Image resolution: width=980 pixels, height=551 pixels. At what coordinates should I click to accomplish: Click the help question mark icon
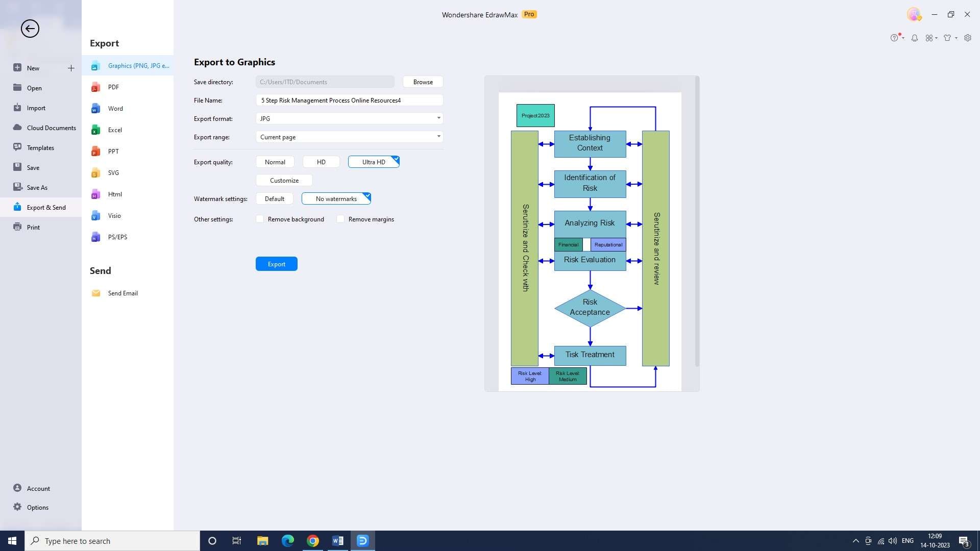pyautogui.click(x=894, y=38)
